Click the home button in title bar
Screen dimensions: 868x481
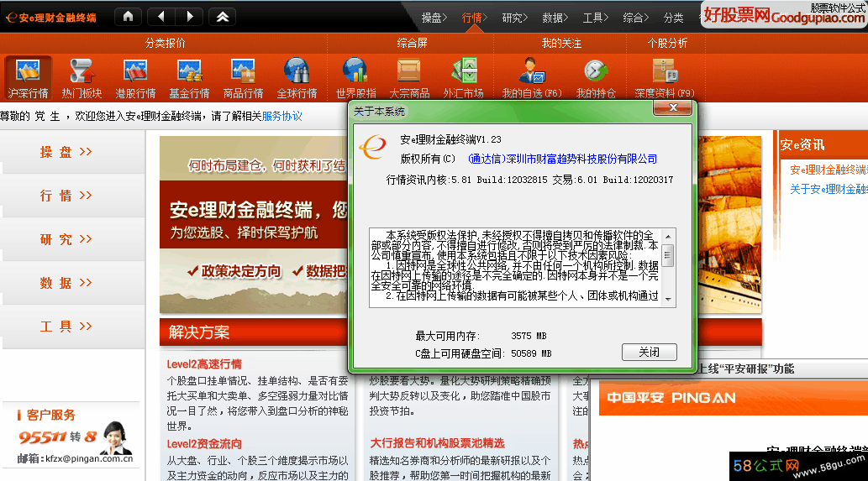(x=128, y=17)
